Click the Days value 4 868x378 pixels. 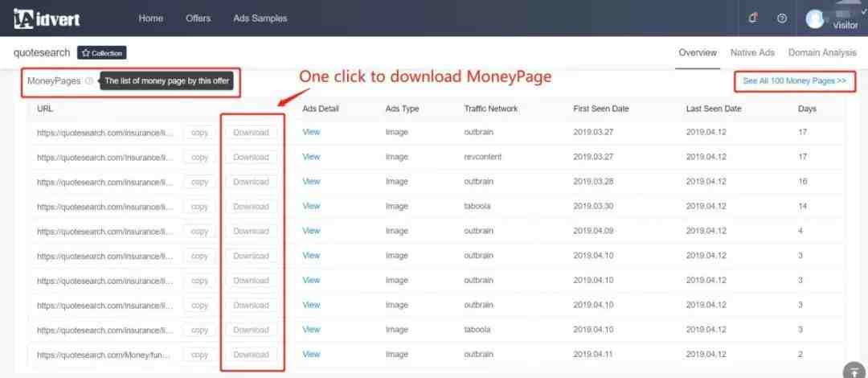tap(800, 231)
